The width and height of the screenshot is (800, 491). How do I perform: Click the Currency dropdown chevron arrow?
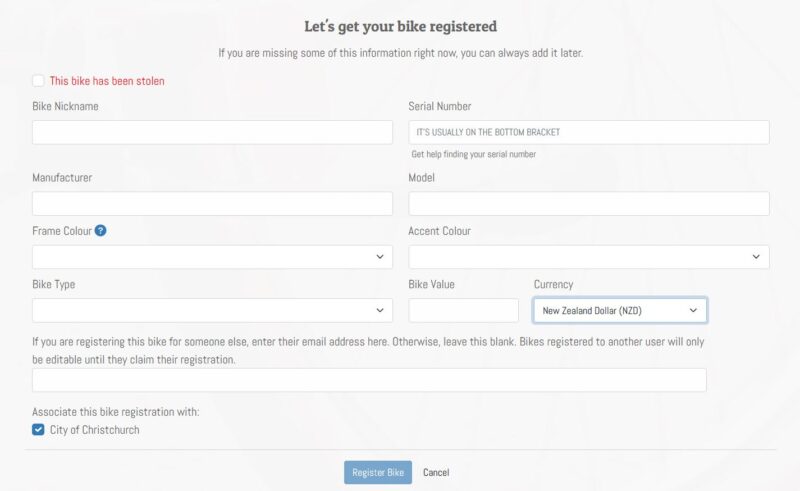click(x=693, y=310)
